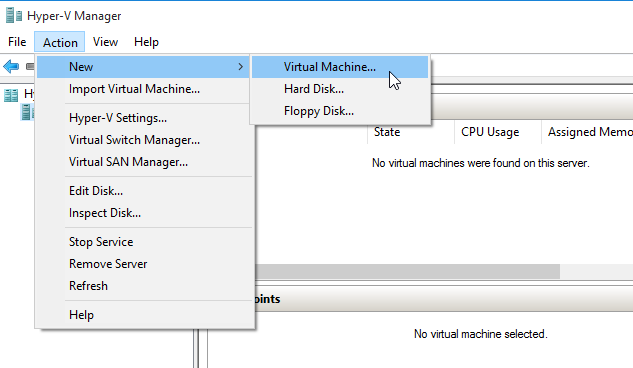Open the View menu

point(105,42)
